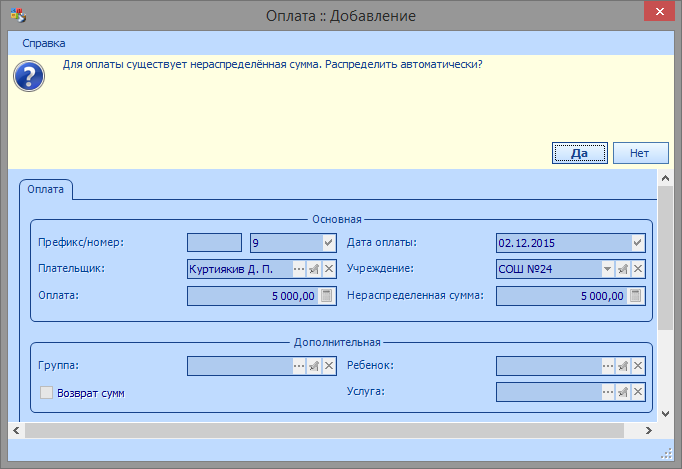Clear the Учреждение field with X

[638, 269]
